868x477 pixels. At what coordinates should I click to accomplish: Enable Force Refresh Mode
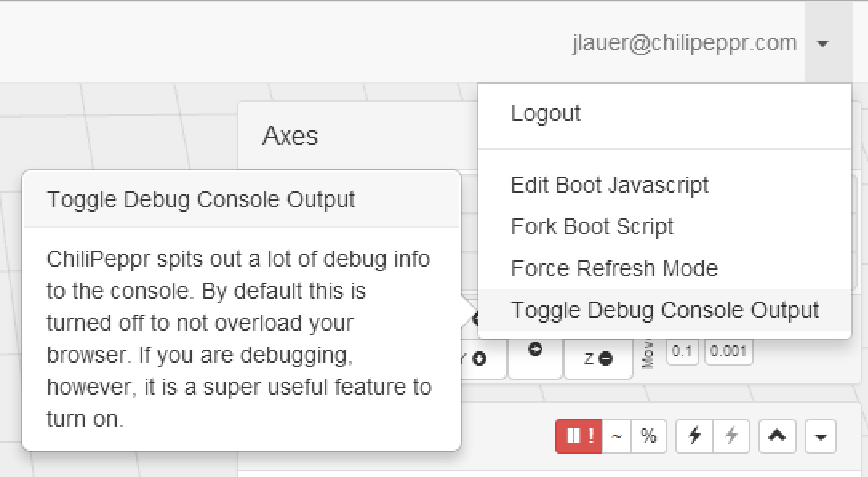point(614,269)
